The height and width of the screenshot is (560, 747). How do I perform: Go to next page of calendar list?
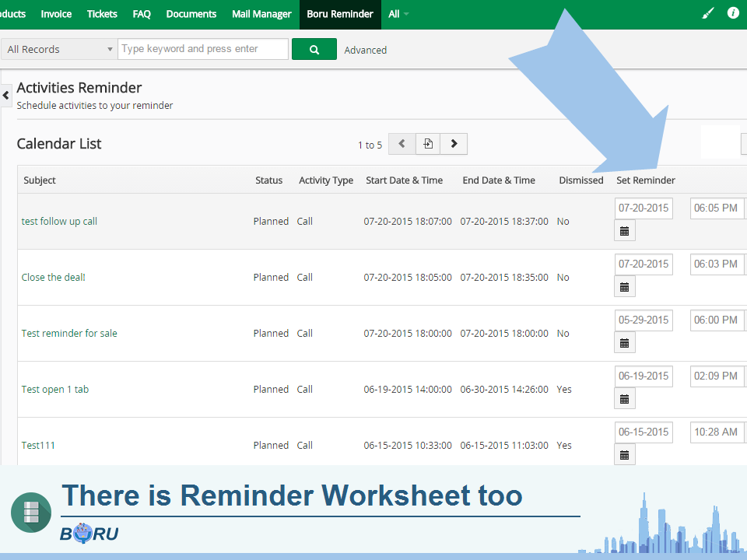454,144
